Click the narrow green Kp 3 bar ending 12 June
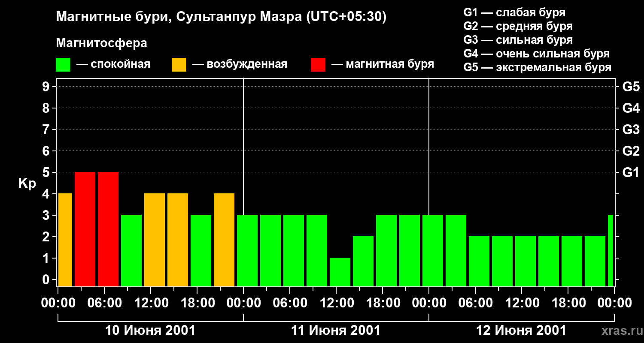Image resolution: width=644 pixels, height=343 pixels. (x=611, y=250)
